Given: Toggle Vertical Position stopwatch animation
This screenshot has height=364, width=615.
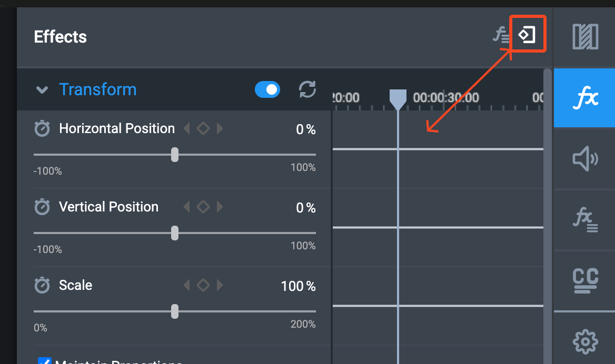Looking at the screenshot, I should [42, 207].
